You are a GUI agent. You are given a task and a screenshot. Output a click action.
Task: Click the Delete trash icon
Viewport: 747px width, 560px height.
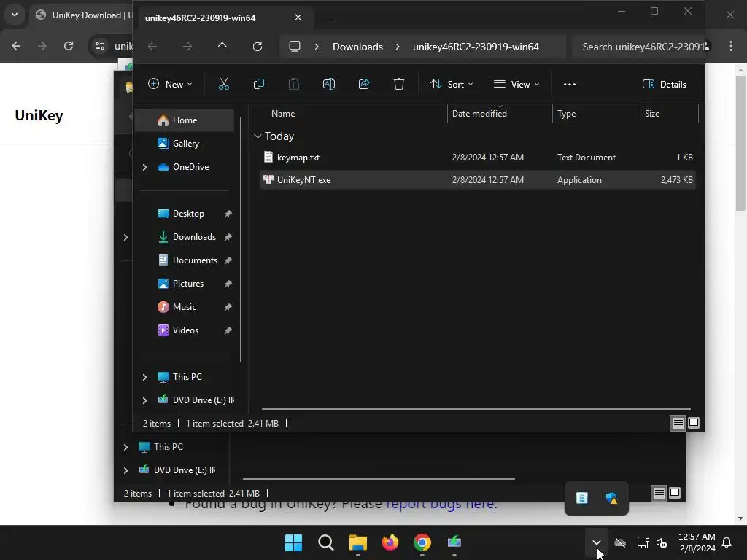click(399, 85)
